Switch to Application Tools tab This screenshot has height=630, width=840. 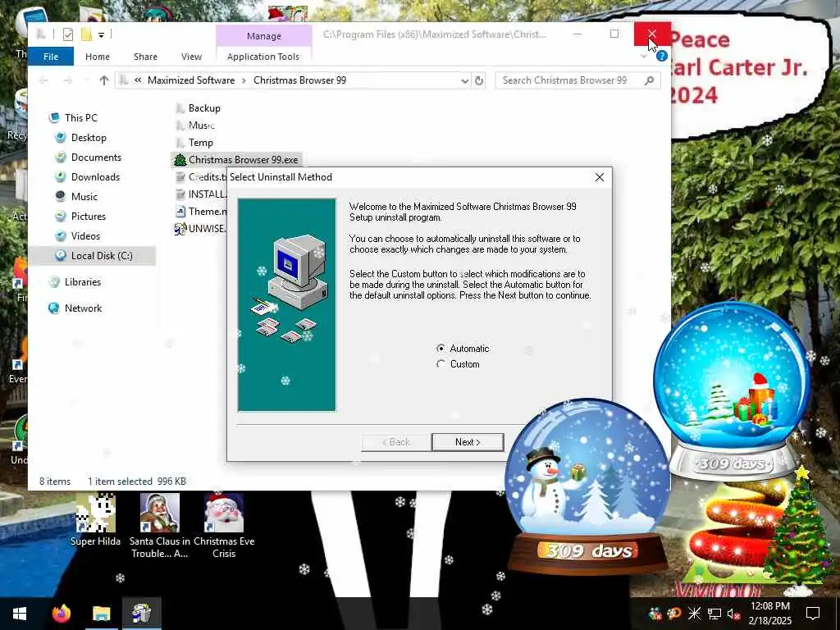[x=263, y=57]
